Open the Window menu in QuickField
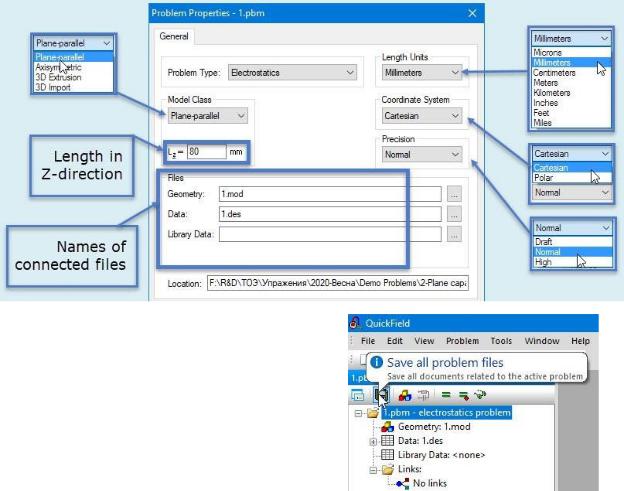Screen dimensions: 624x491 (x=542, y=341)
